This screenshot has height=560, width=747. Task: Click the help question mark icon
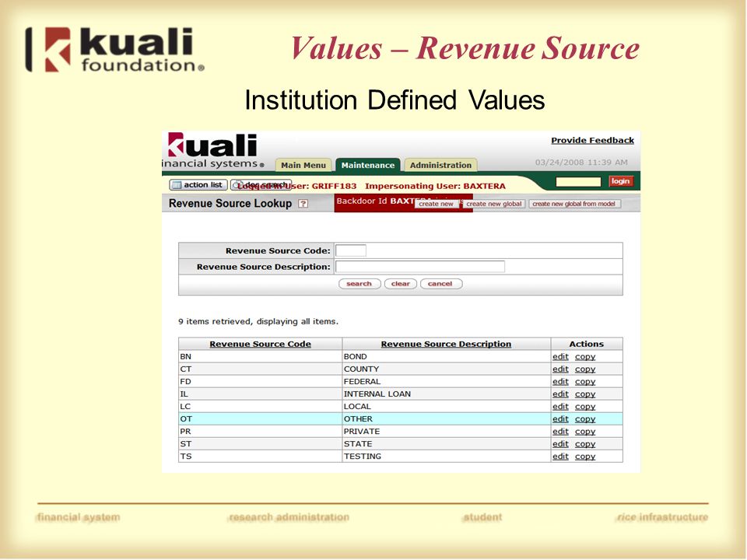[x=303, y=204]
